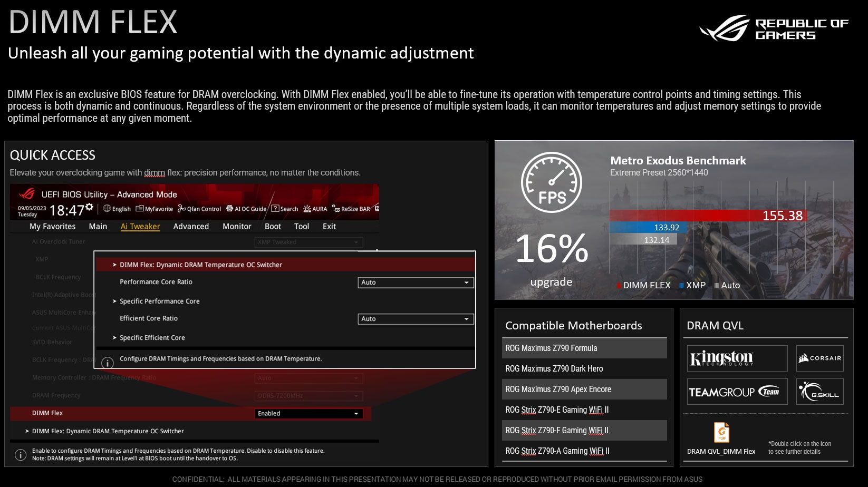The width and height of the screenshot is (868, 487).
Task: Click info icon beside 'Enable to configure DRAM' note
Action: click(20, 454)
